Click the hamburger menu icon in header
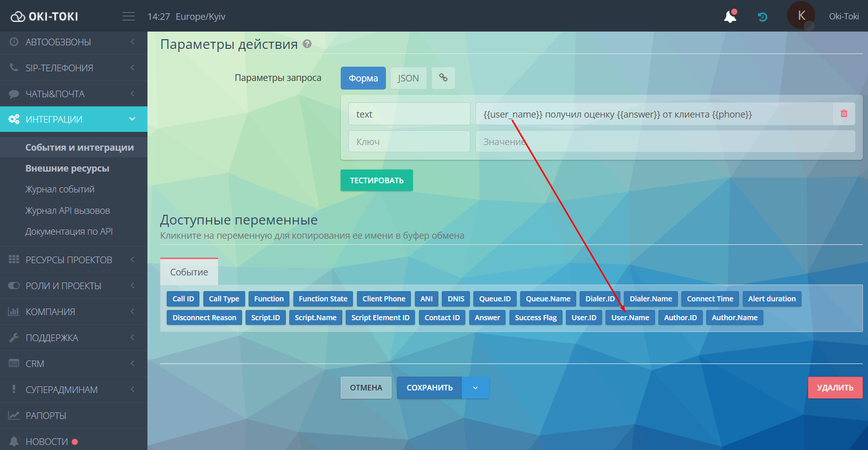868x450 pixels. point(129,16)
